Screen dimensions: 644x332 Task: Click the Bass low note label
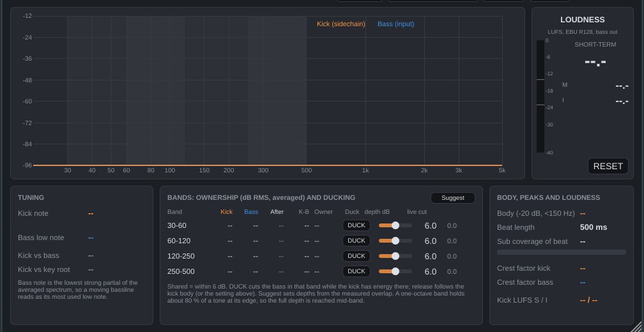(x=41, y=238)
